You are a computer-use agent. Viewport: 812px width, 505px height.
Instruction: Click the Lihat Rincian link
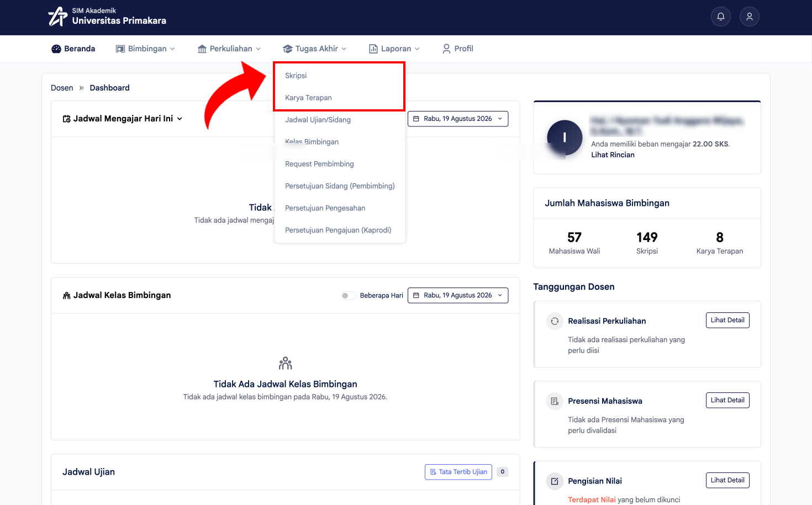613,155
